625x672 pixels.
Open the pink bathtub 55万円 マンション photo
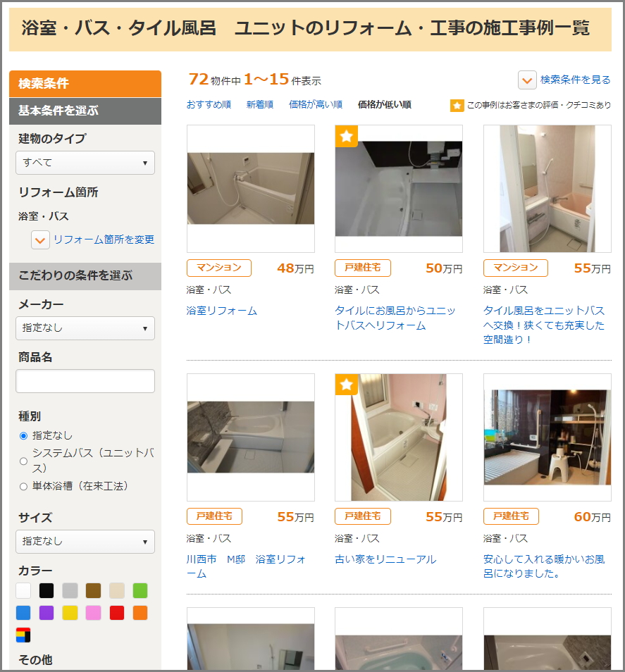point(547,189)
